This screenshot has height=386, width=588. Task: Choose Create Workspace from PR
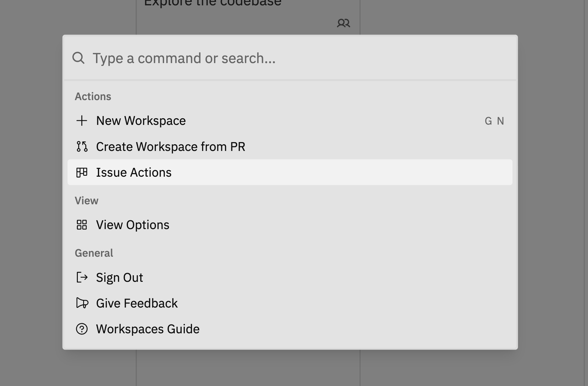point(171,147)
